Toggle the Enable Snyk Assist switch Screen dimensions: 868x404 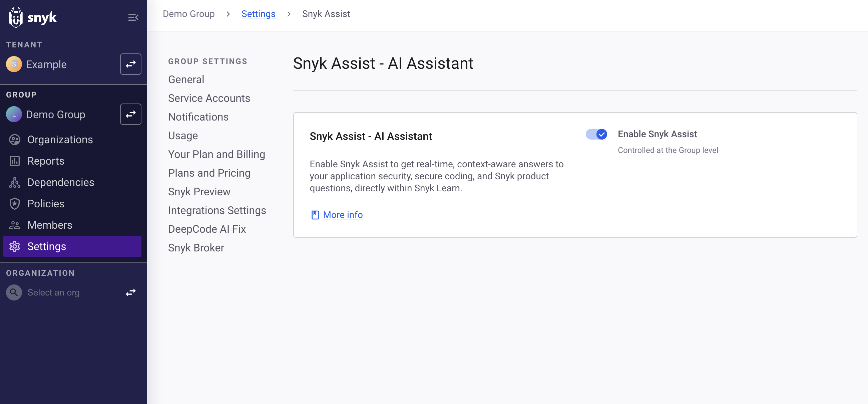(x=596, y=134)
